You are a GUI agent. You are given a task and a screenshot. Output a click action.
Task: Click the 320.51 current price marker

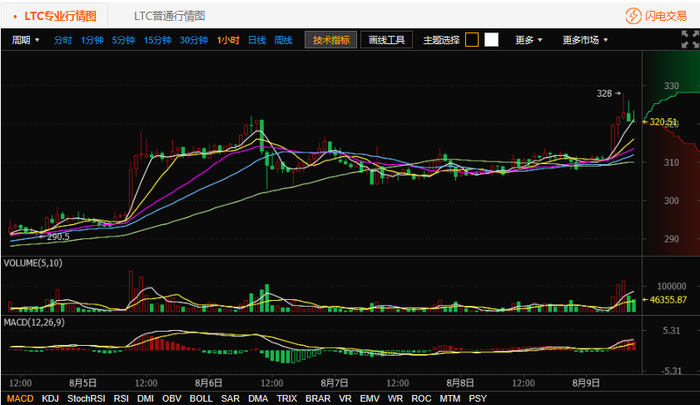(x=663, y=122)
